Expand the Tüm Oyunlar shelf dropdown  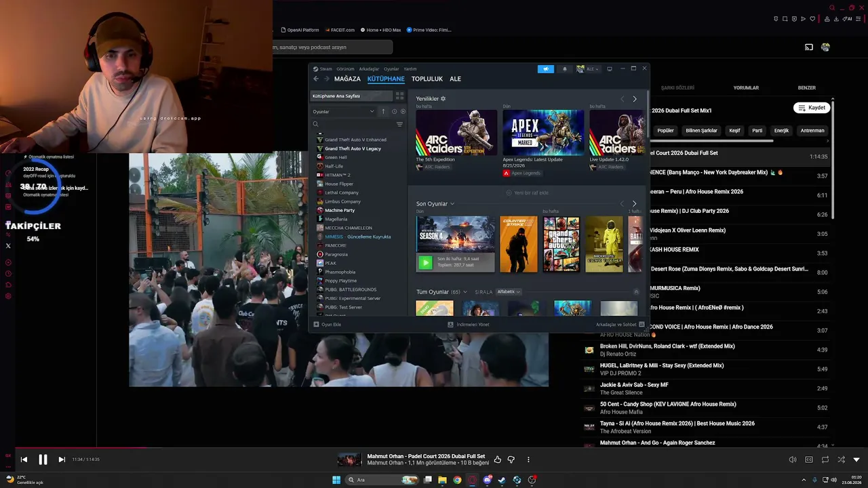click(x=465, y=292)
